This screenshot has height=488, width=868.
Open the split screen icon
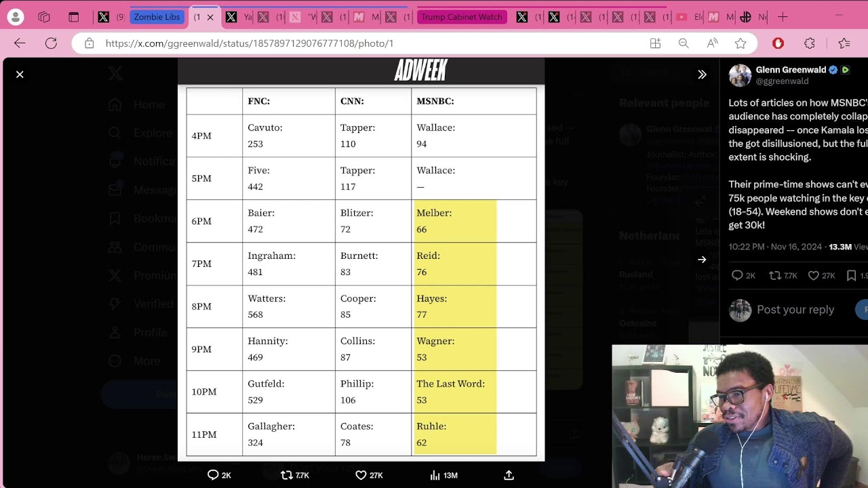[655, 43]
